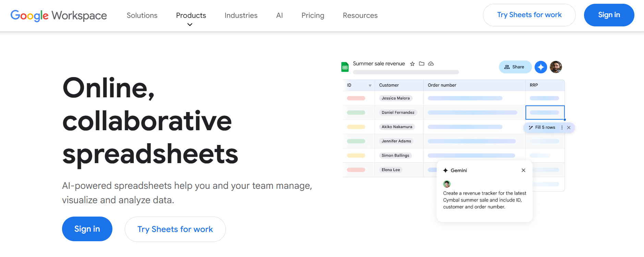The width and height of the screenshot is (644, 257).
Task: Open the Pricing page
Action: [x=313, y=15]
